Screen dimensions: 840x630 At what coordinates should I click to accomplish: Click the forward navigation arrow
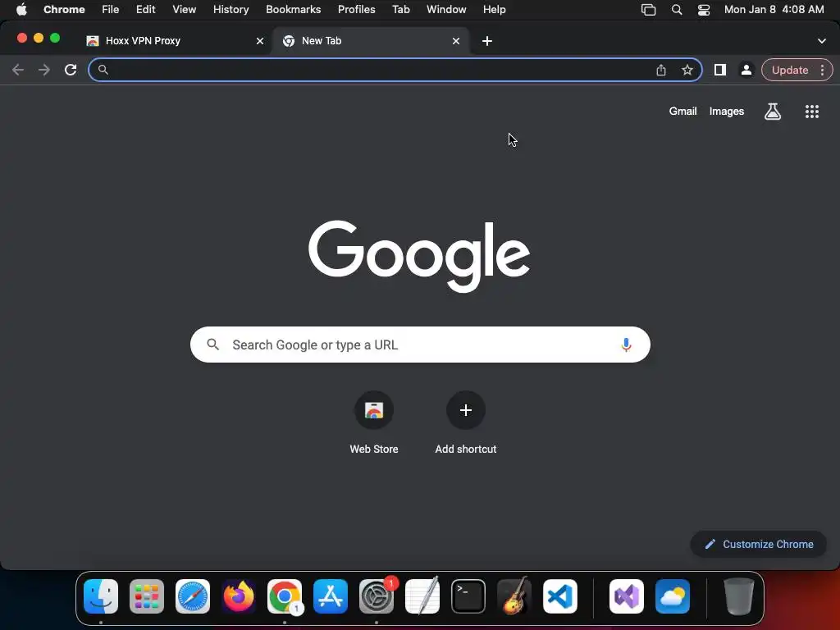(x=44, y=70)
